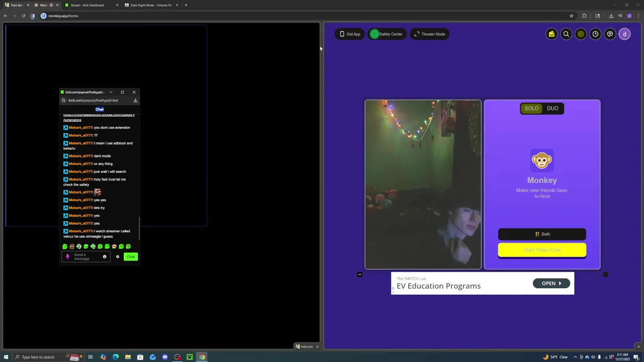This screenshot has width=644, height=362.
Task: Click the emote image in Mobark_ali777's message
Action: pyautogui.click(x=98, y=192)
